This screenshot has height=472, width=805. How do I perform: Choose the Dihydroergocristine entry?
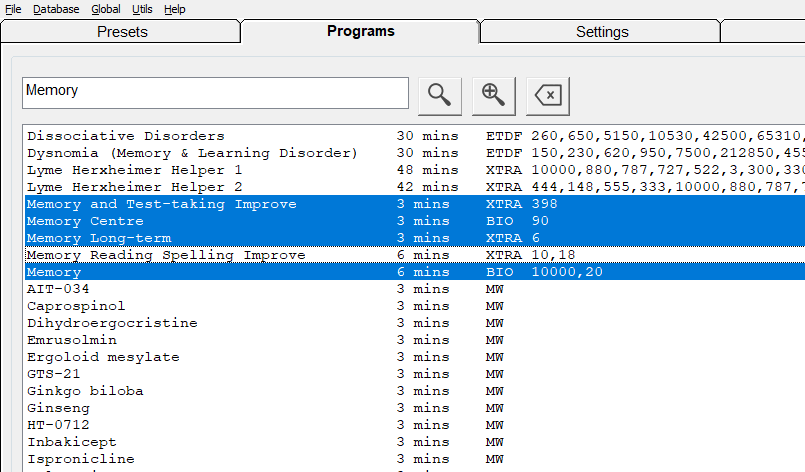[112, 323]
